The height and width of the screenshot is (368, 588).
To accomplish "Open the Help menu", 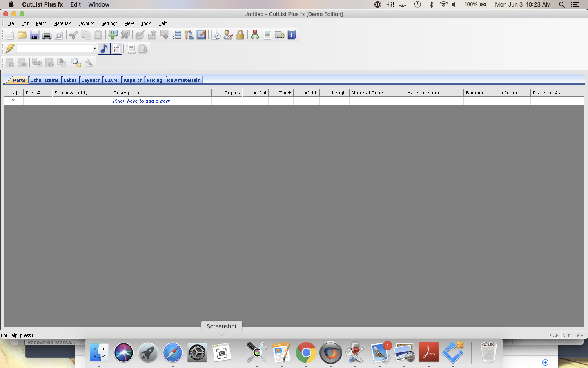I will click(163, 23).
